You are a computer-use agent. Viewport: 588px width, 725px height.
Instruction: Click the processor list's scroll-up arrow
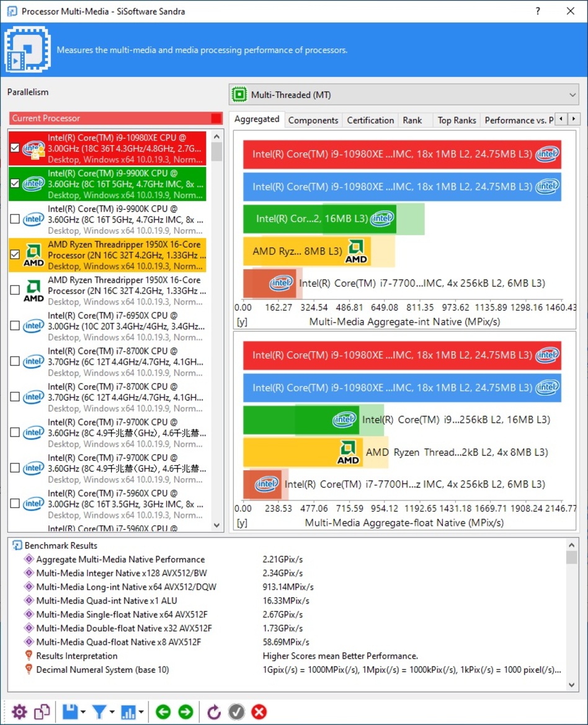click(216, 137)
